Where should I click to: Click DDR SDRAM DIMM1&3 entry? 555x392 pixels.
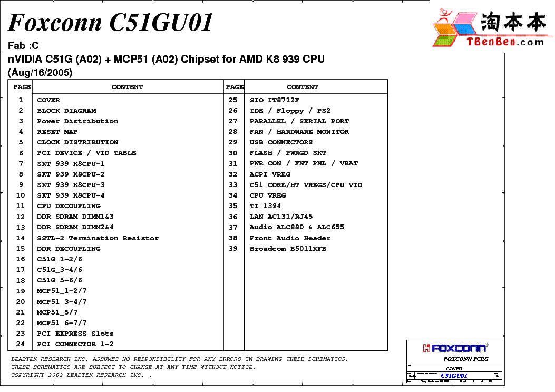75,217
